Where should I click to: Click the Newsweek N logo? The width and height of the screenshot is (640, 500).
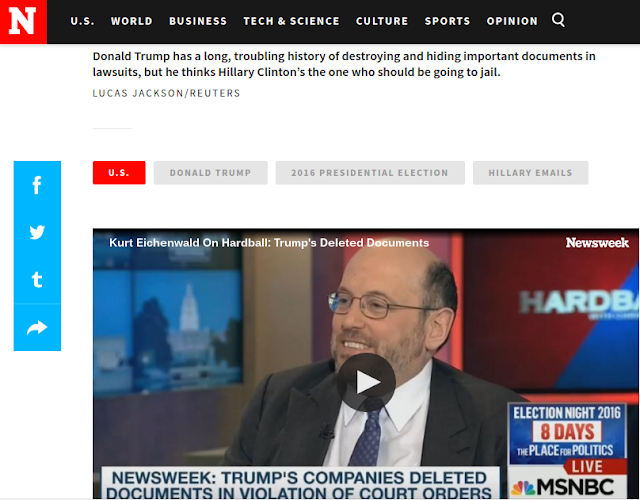click(23, 22)
